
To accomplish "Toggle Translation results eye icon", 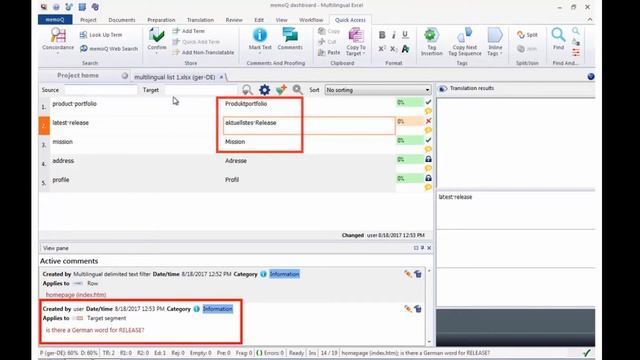I will [x=443, y=89].
